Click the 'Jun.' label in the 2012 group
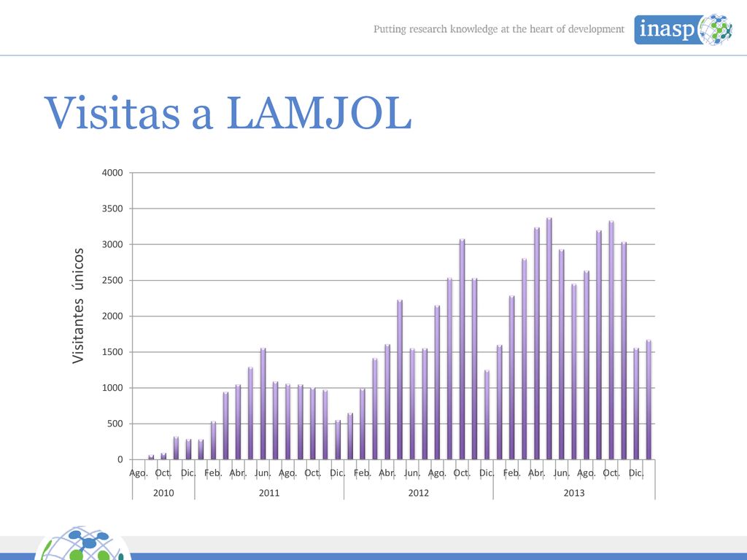The height and width of the screenshot is (560, 747). point(412,473)
